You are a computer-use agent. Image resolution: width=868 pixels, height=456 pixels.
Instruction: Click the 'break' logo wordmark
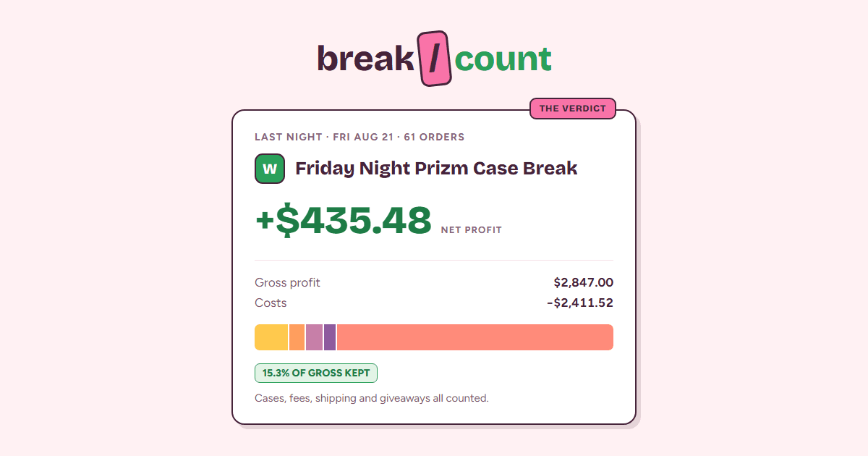click(x=365, y=59)
